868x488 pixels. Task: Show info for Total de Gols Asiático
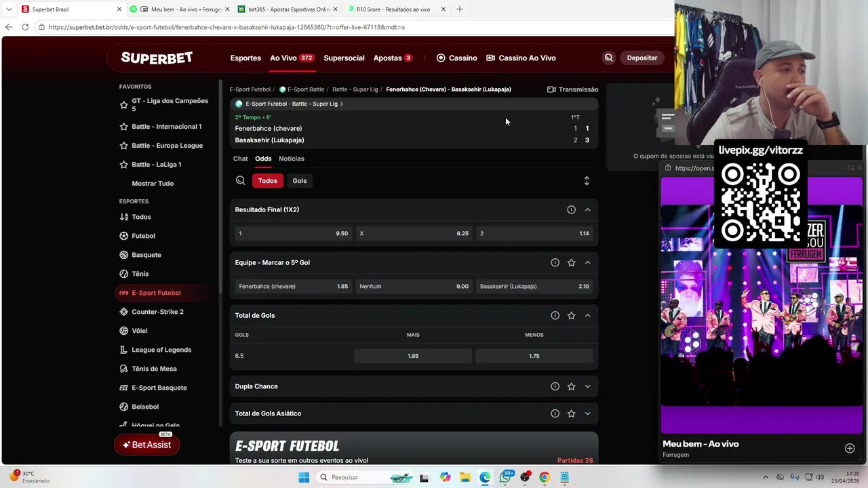(555, 413)
